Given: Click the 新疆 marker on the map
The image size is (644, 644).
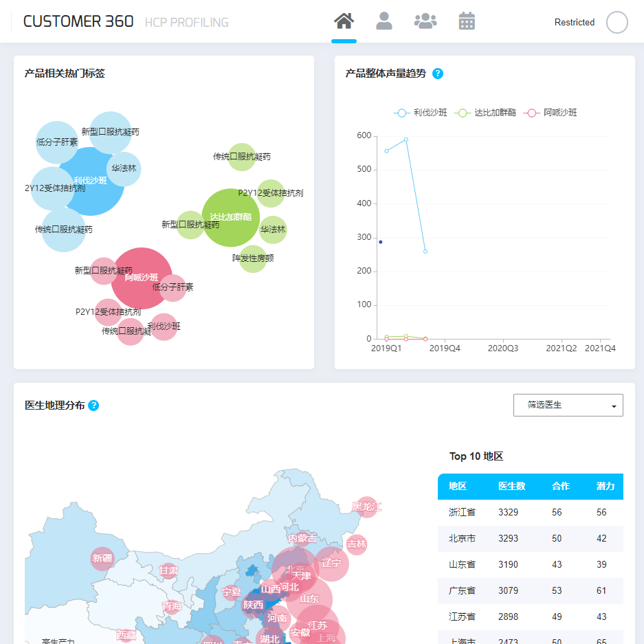Looking at the screenshot, I should 102,559.
